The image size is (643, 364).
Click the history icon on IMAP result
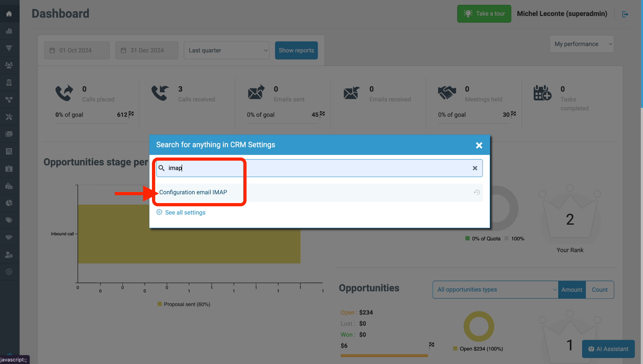point(477,192)
